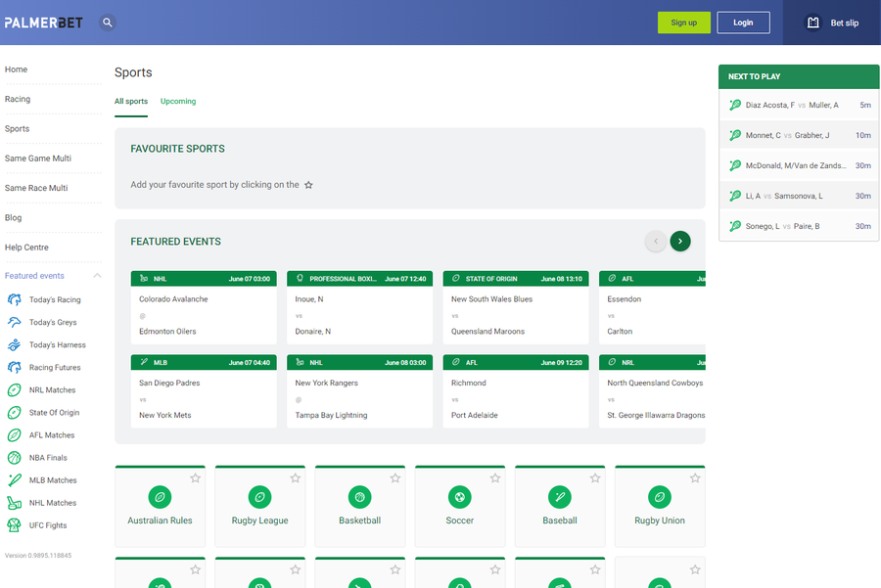Select the Australian Rules sport icon
The image size is (881, 588).
click(161, 497)
